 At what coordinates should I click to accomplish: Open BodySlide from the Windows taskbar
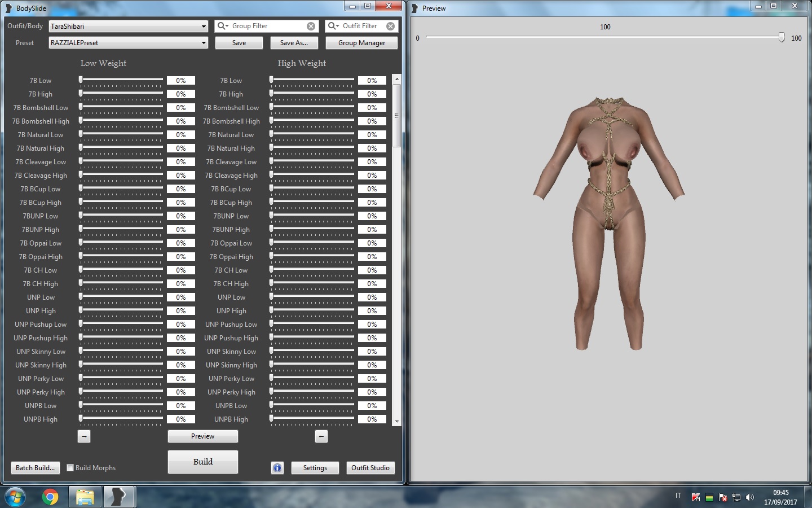[x=119, y=497]
